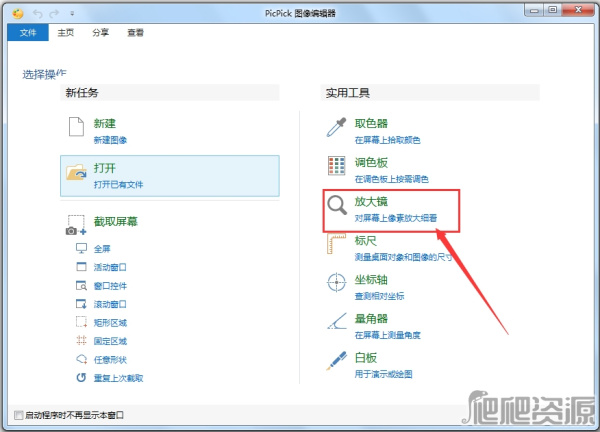Choose the 矩形区域 capture option
Screen dimensions: 600x432
pos(110,323)
